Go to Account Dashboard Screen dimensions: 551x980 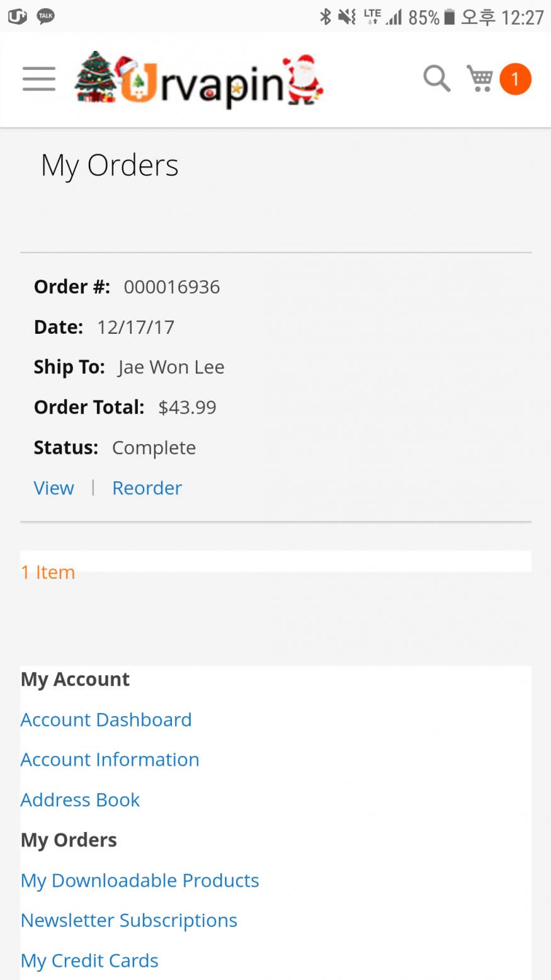[106, 720]
